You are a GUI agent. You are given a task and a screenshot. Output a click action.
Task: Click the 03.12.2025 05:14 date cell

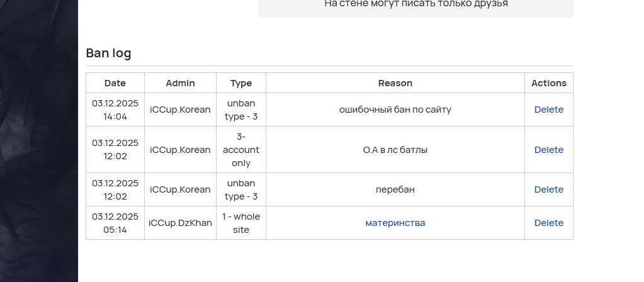(115, 223)
